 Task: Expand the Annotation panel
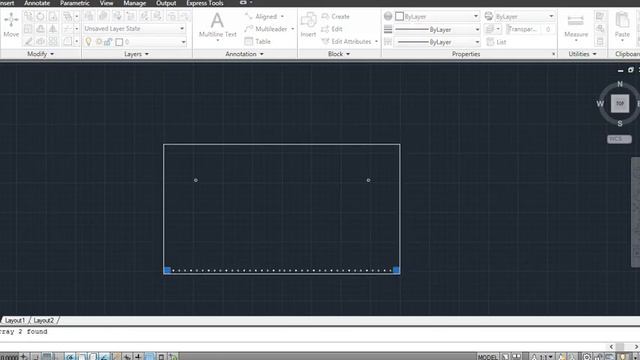244,54
